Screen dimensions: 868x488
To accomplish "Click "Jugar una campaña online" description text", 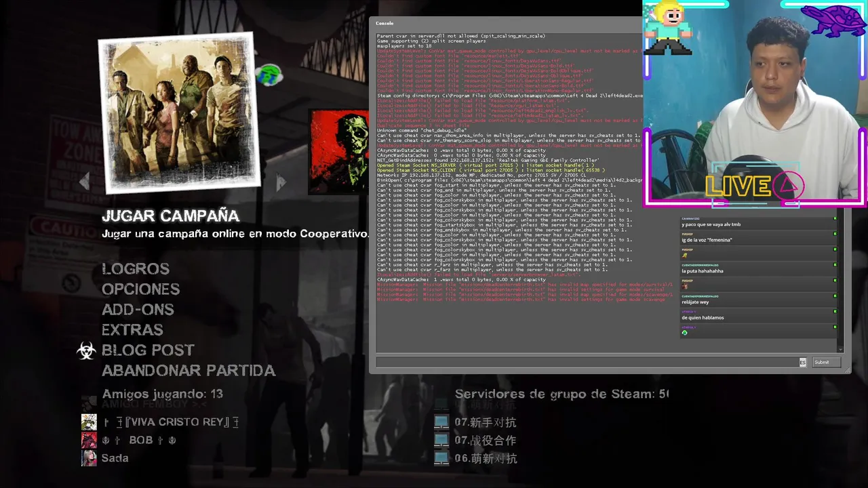I will (235, 234).
